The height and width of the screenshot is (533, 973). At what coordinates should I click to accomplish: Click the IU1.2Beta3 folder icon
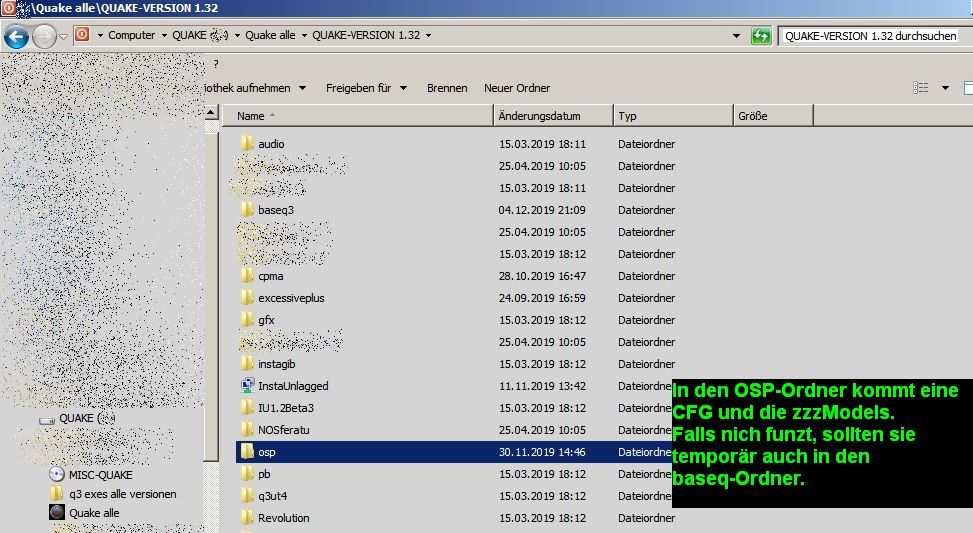(247, 408)
